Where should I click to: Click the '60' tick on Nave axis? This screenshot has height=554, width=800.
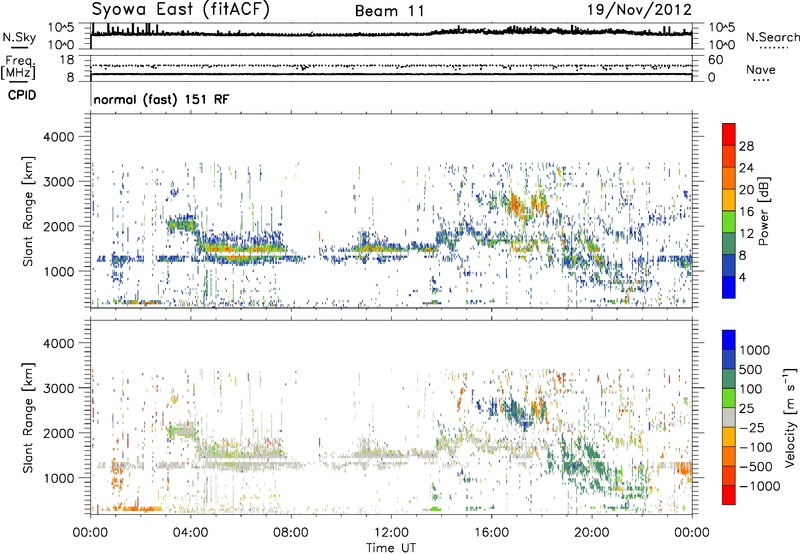(715, 60)
